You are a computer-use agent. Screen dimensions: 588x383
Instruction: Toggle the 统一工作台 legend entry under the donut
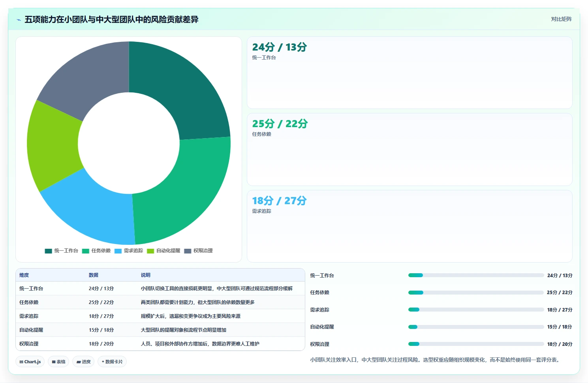pos(62,251)
